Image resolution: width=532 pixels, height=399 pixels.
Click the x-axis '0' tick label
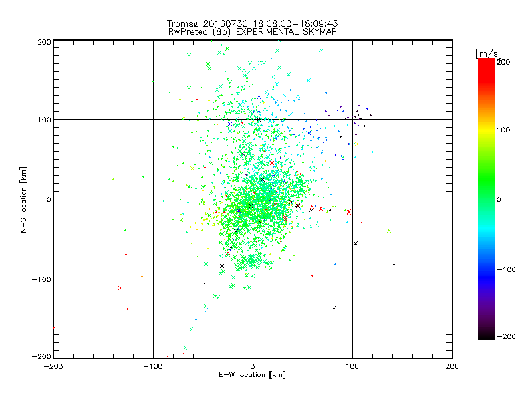(x=253, y=366)
